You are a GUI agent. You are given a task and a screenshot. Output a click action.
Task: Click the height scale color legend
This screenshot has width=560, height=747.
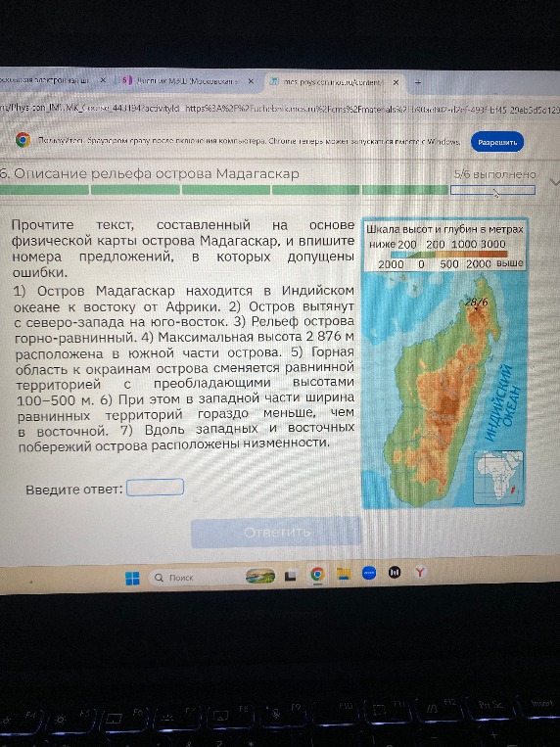tap(448, 255)
